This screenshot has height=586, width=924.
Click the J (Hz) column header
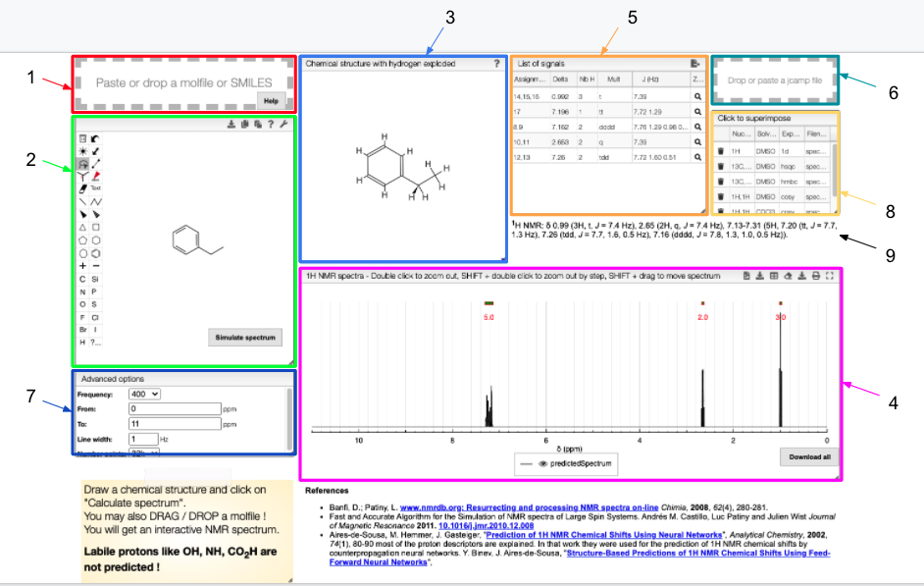pyautogui.click(x=660, y=80)
